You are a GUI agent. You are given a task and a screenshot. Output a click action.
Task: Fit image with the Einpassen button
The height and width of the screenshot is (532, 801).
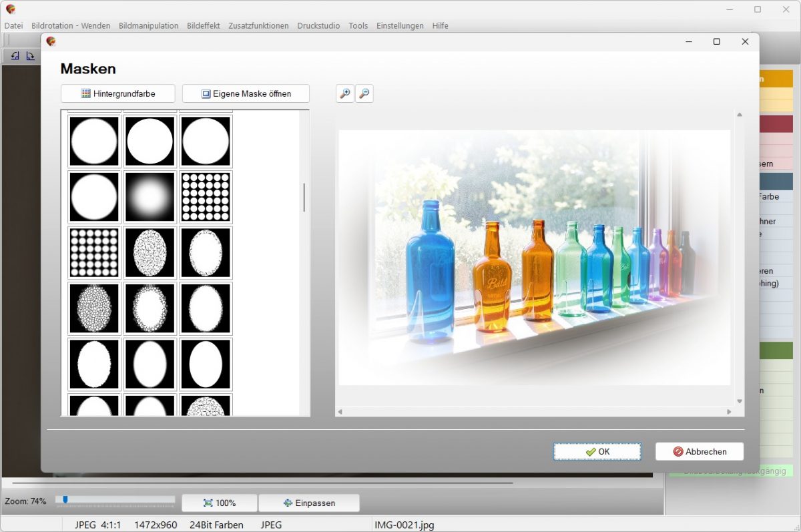pyautogui.click(x=308, y=503)
